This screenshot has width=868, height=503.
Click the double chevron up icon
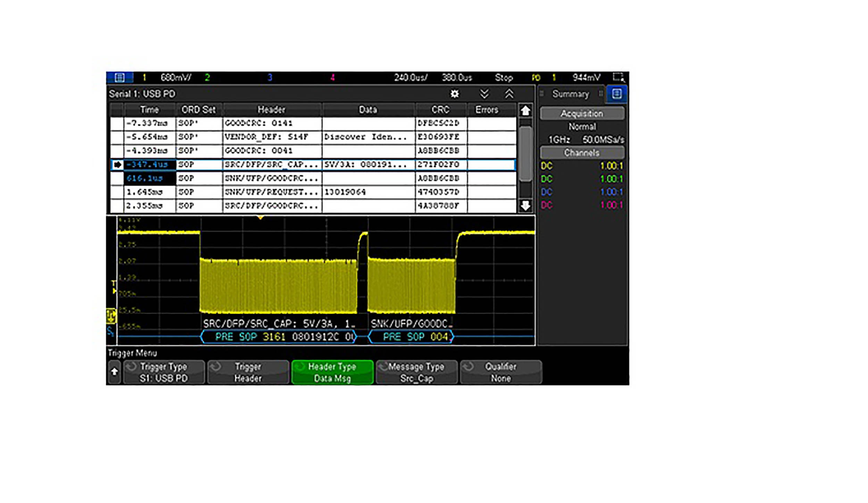[x=509, y=94]
